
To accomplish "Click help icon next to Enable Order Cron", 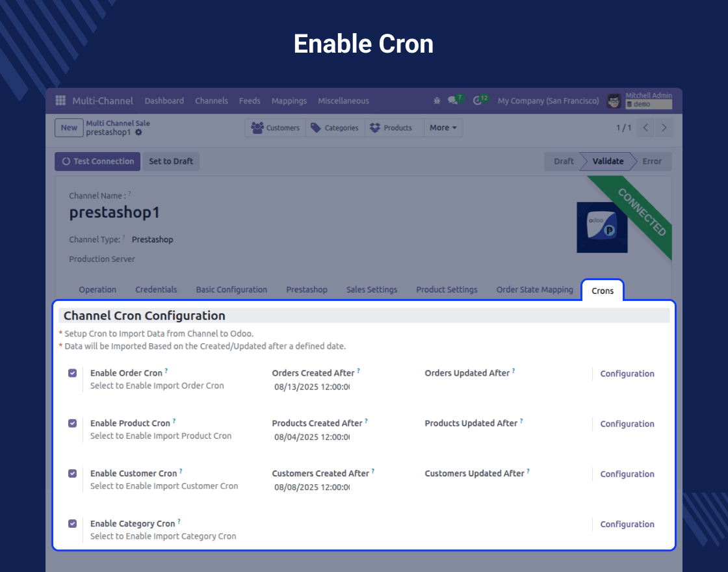I will coord(166,370).
